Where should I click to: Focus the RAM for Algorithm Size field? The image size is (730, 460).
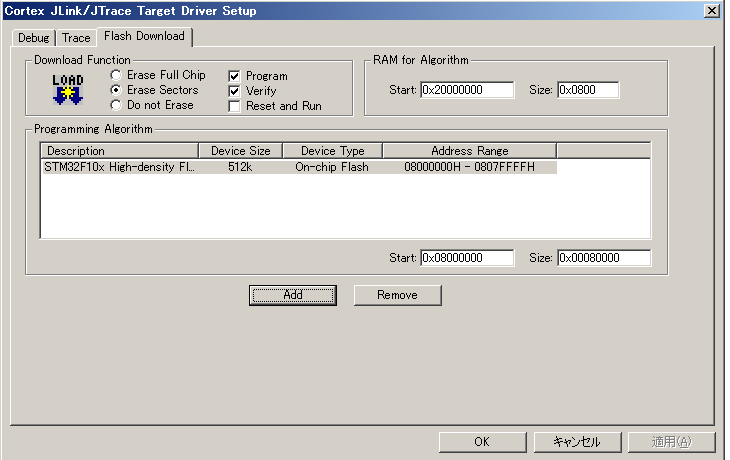(x=588, y=90)
